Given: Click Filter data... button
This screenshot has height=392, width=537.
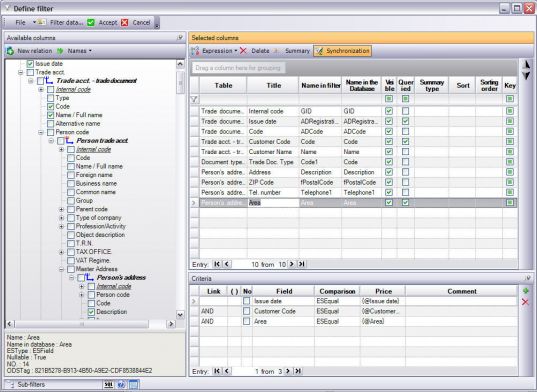Looking at the screenshot, I should tap(60, 23).
